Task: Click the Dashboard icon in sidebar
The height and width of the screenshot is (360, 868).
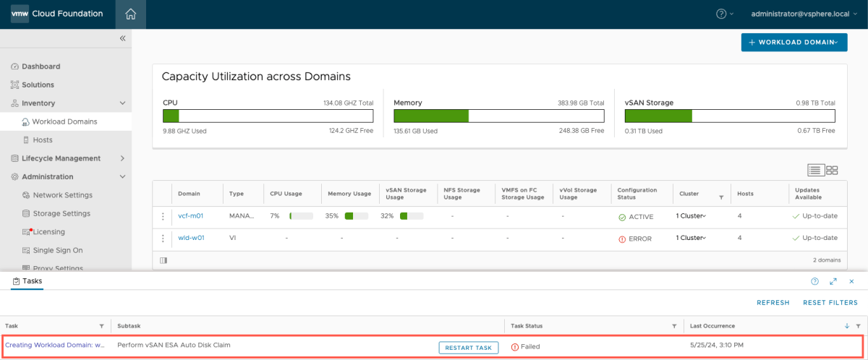Action: 14,67
